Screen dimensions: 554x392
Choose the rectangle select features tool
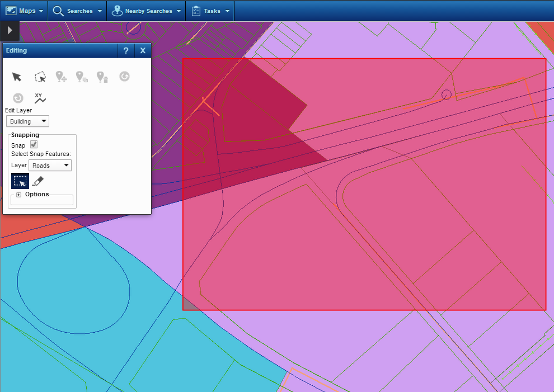pyautogui.click(x=40, y=77)
